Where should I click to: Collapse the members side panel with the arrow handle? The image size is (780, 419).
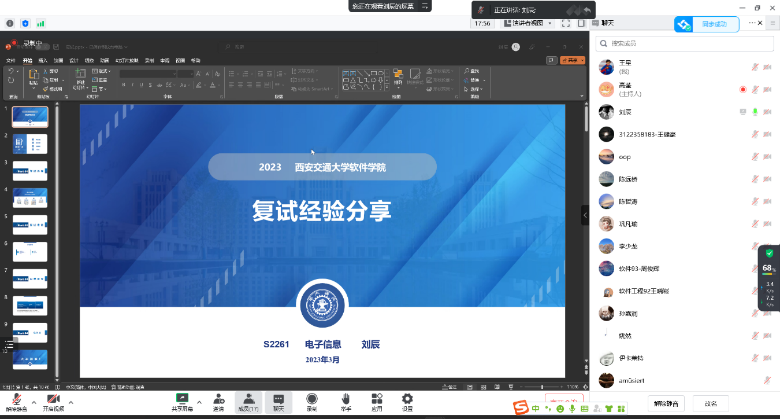click(585, 215)
